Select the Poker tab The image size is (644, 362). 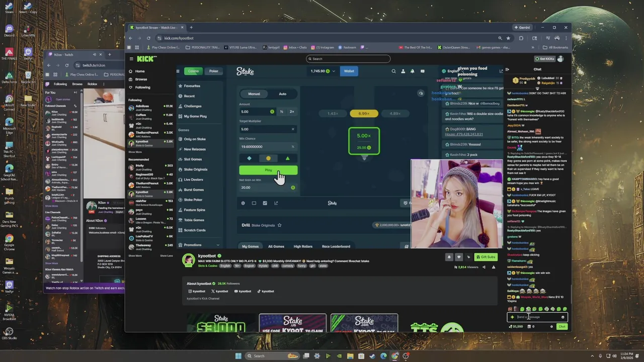click(214, 71)
